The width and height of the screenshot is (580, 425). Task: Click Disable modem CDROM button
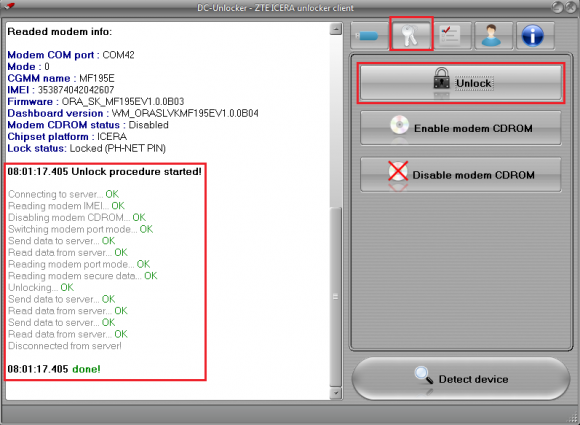click(x=461, y=175)
